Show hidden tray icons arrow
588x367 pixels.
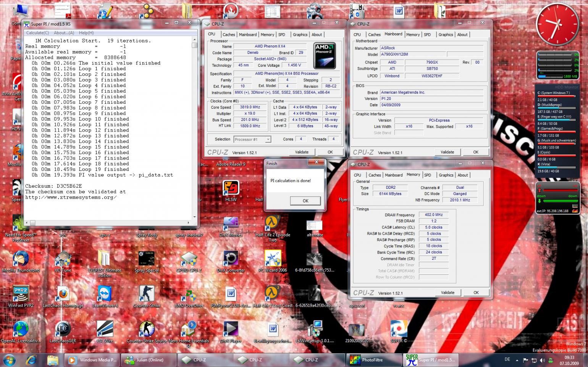(517, 360)
